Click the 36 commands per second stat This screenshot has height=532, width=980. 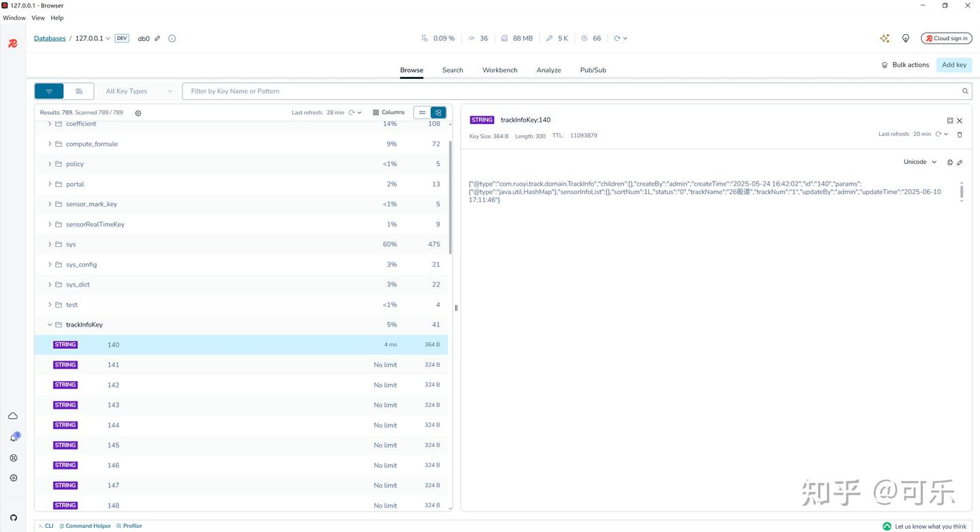478,39
